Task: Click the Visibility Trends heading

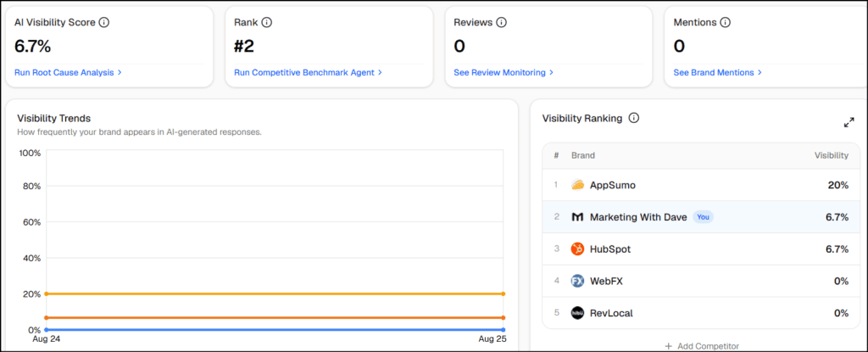Action: pyautogui.click(x=53, y=118)
